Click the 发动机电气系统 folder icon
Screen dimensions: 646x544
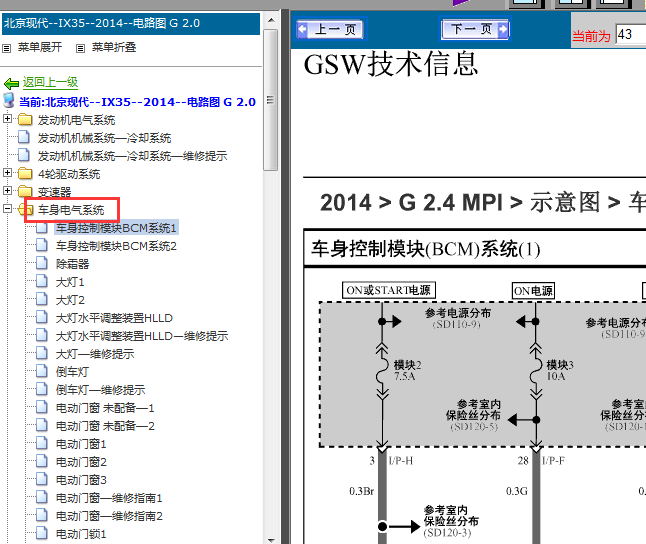(25, 120)
